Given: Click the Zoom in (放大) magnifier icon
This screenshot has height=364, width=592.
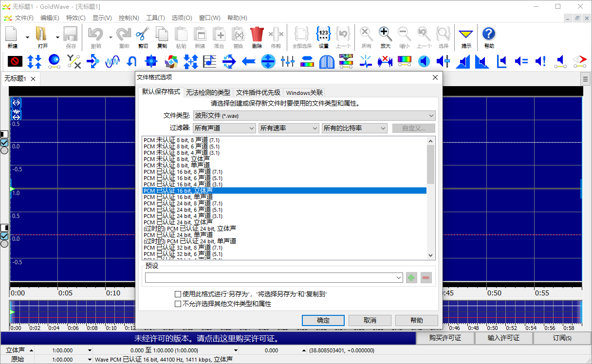Looking at the screenshot, I should [385, 37].
